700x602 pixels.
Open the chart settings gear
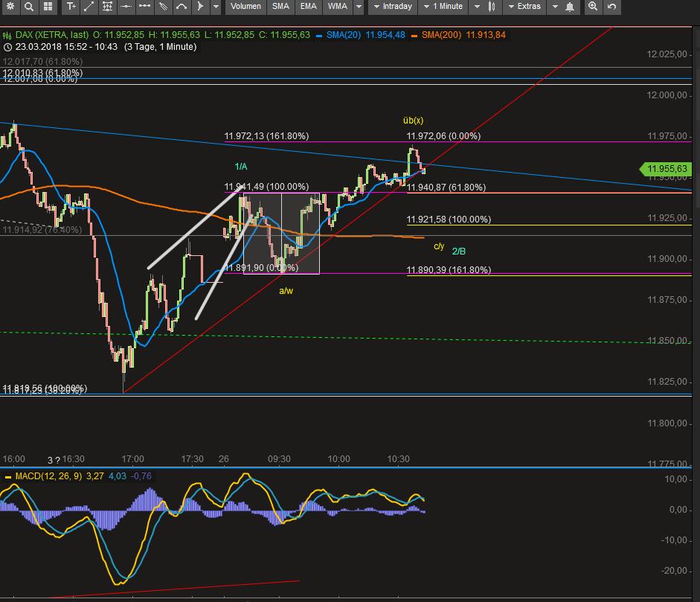point(10,6)
